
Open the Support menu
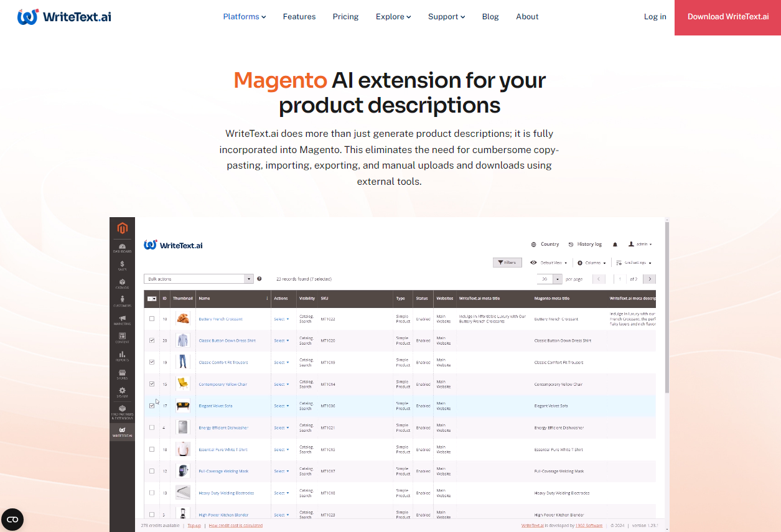click(447, 17)
